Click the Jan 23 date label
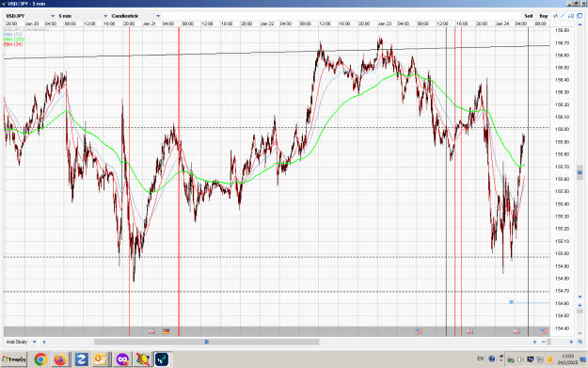This screenshot has width=588, height=368. (385, 24)
